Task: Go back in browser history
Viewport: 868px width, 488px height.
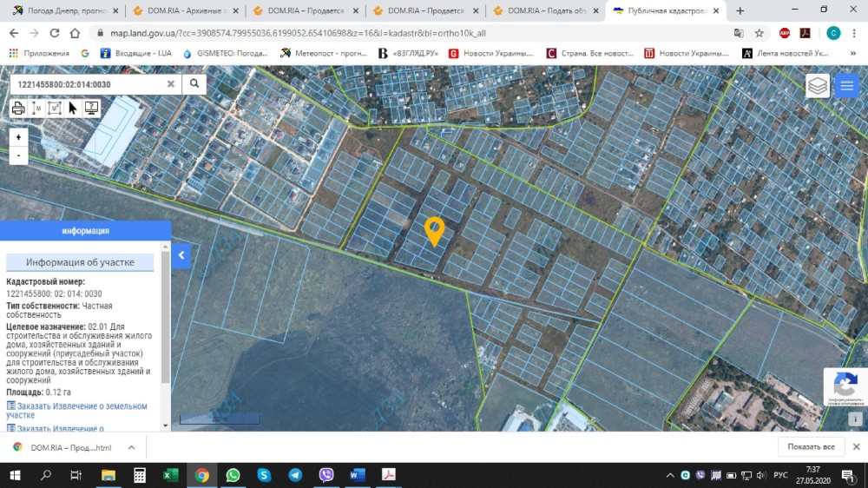Action: [14, 33]
